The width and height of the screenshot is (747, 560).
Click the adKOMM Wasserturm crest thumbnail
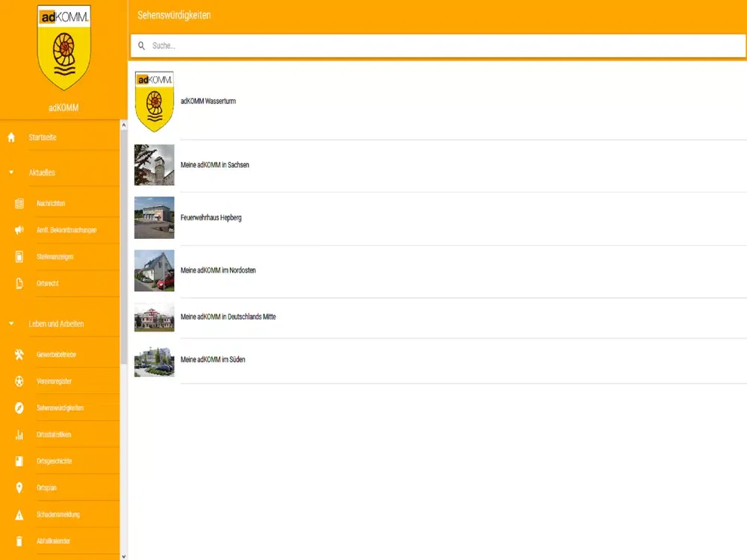tap(155, 102)
